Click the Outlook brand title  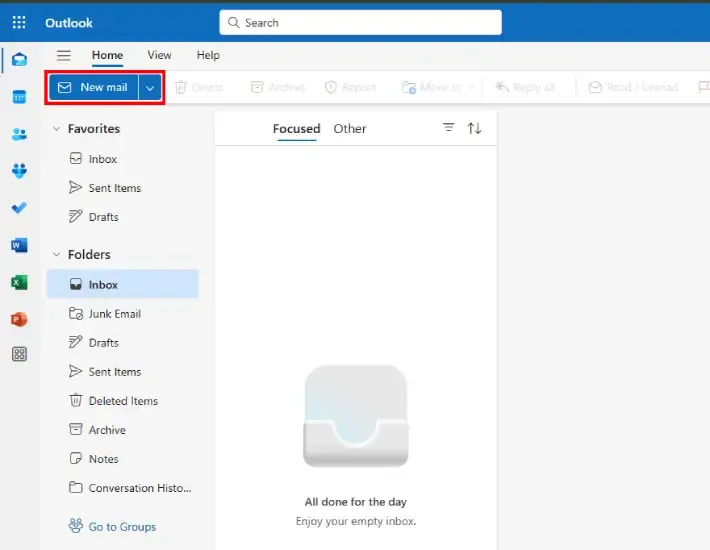69,23
